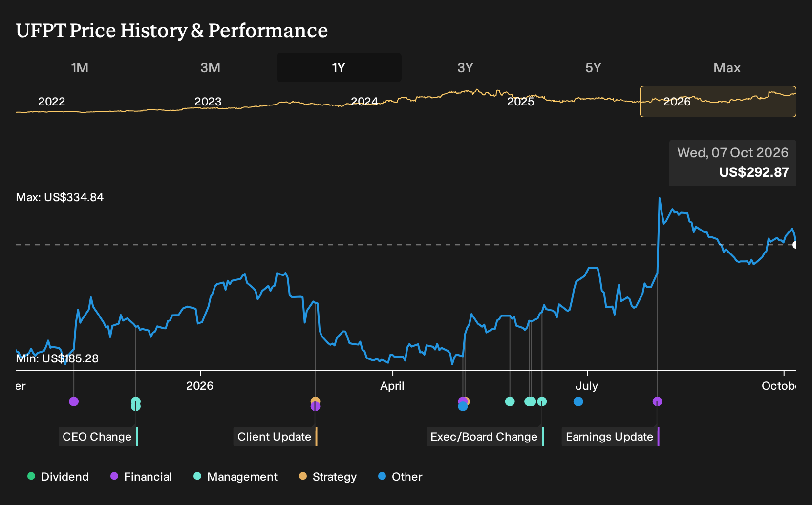
Task: Open the Client Update event label
Action: [276, 437]
